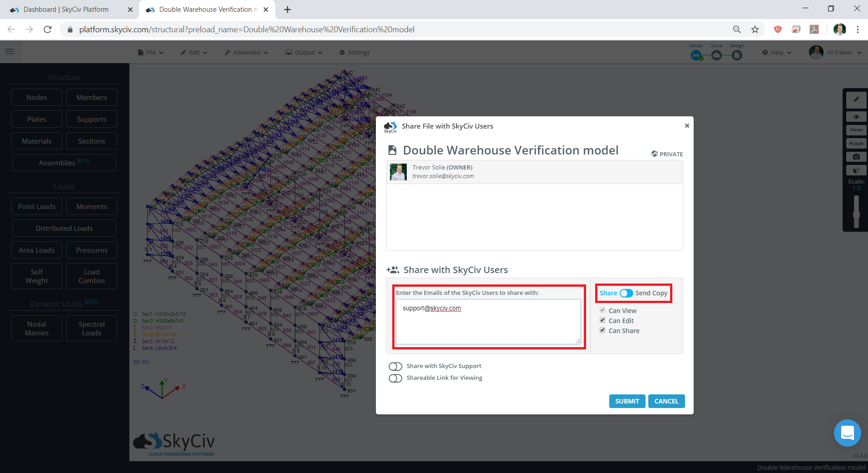Click the Rotate view button
The height and width of the screenshot is (473, 868).
click(856, 144)
